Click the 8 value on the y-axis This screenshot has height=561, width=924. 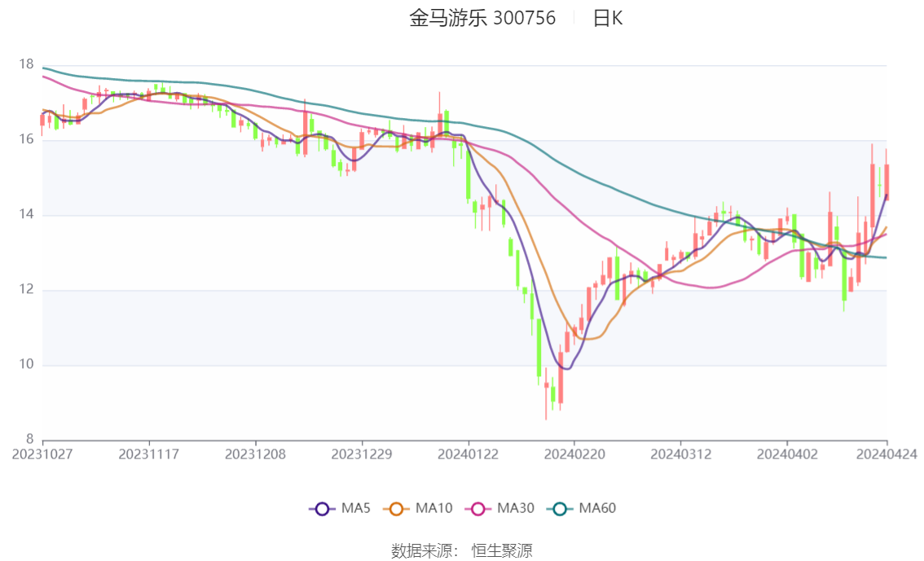30,440
